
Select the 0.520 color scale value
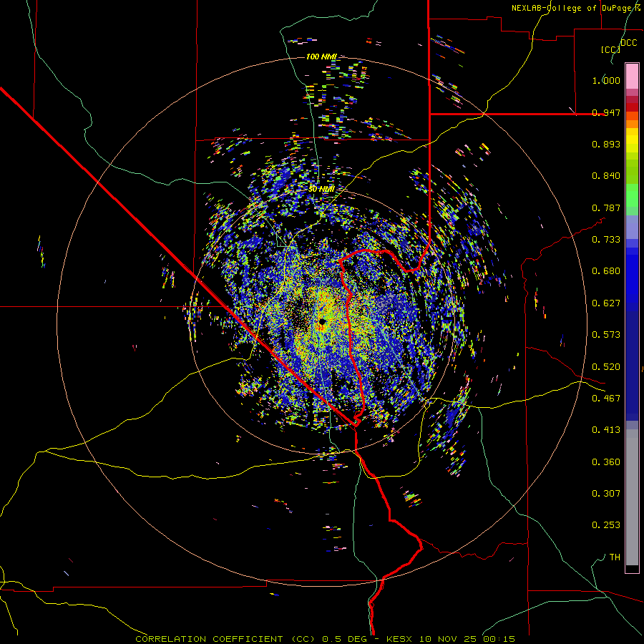pyautogui.click(x=606, y=367)
